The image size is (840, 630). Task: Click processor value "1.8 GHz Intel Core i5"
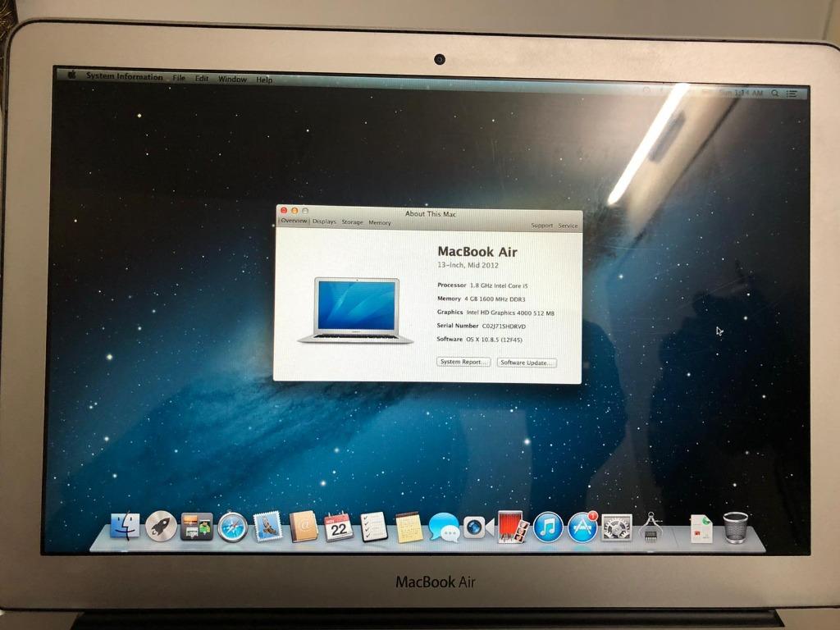coord(499,285)
